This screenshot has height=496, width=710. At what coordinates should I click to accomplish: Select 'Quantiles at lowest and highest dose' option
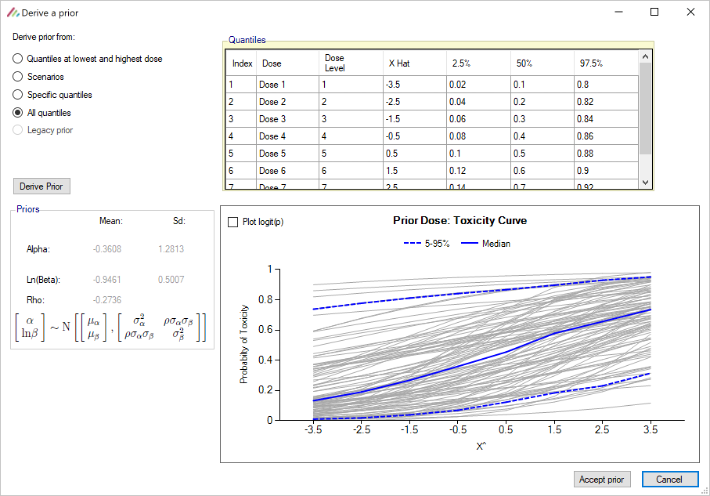coord(18,58)
